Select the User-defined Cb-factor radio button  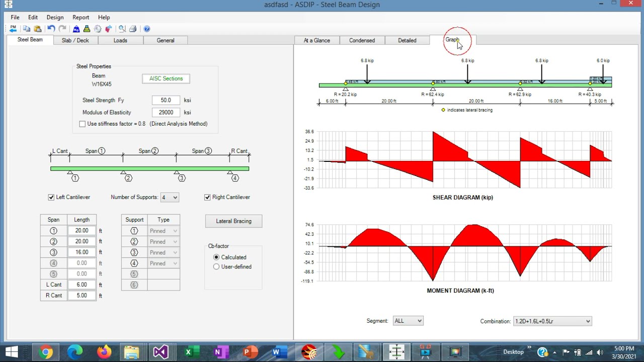coord(216,266)
